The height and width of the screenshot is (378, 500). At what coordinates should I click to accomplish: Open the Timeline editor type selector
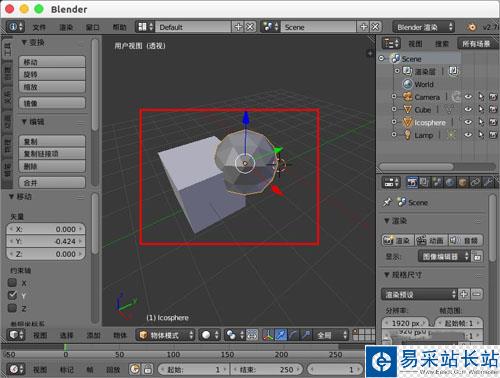[16, 369]
